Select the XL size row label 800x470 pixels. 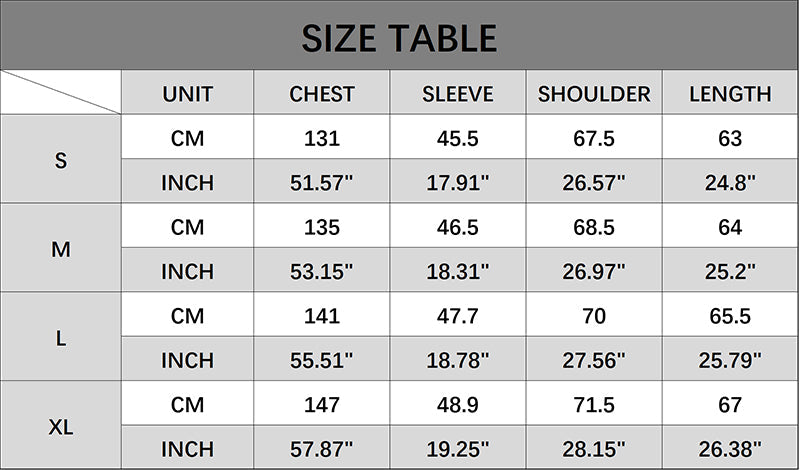point(61,427)
